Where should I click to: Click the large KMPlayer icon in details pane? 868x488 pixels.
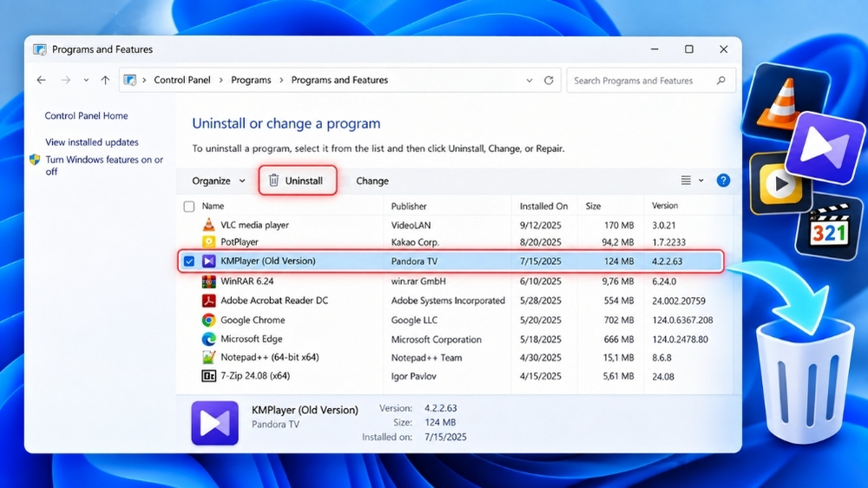[214, 423]
